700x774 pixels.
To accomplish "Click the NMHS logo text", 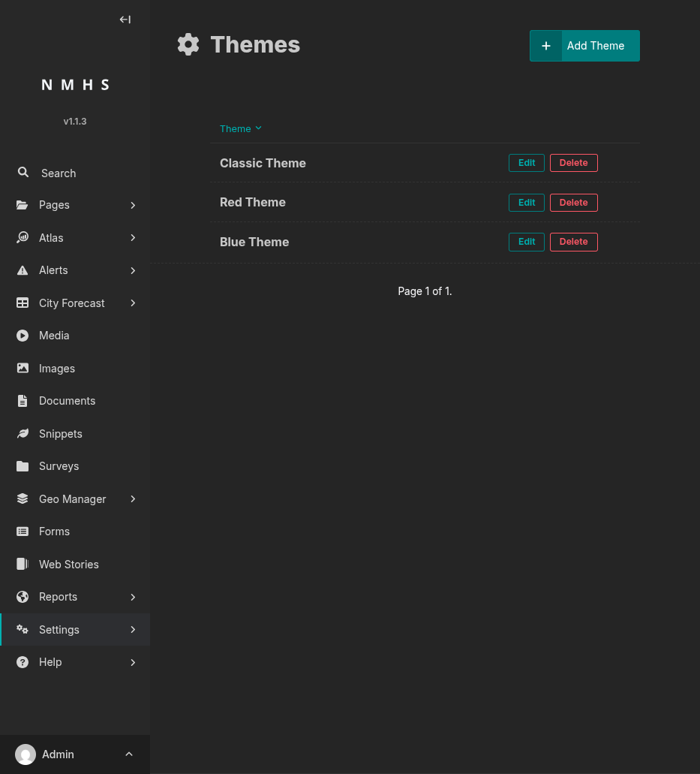I will (x=75, y=85).
